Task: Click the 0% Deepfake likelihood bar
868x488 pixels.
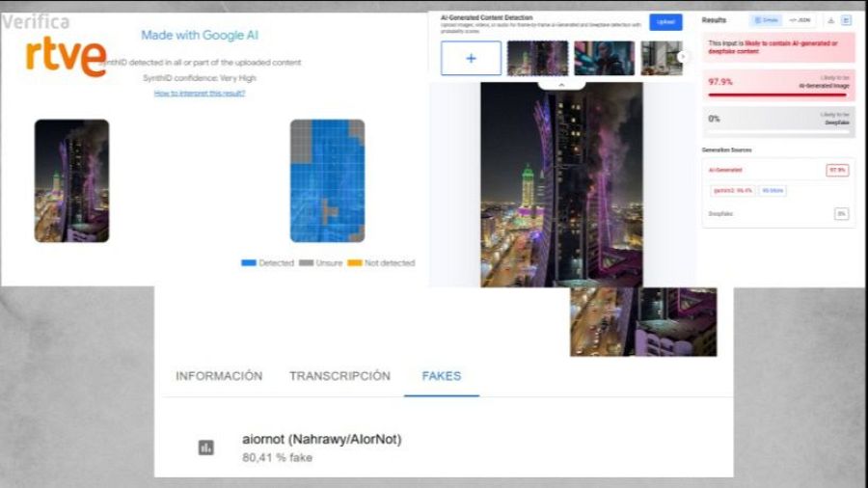Action: [x=777, y=132]
